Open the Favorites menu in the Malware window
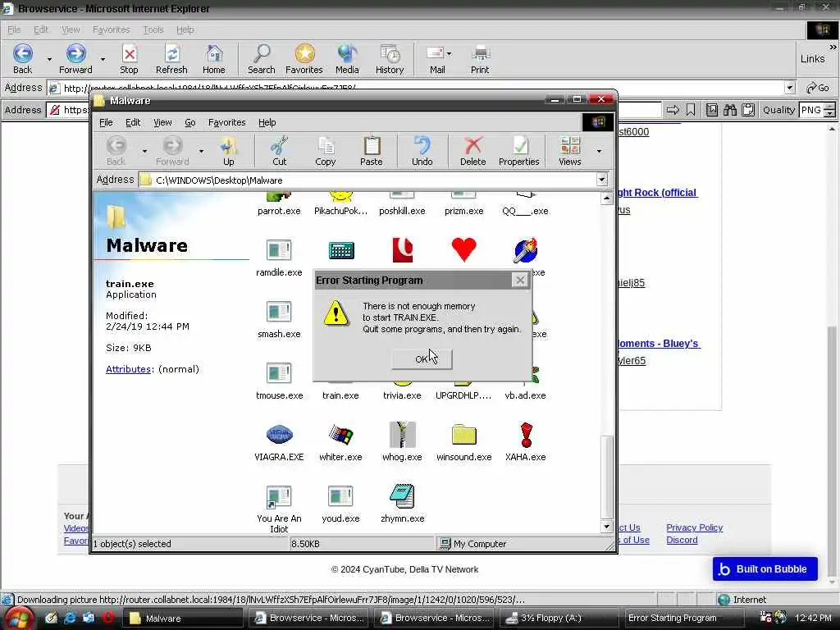This screenshot has height=630, width=840. [227, 123]
